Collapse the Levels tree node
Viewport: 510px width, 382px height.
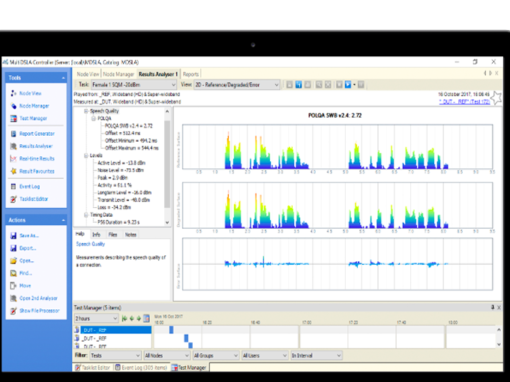(x=86, y=156)
